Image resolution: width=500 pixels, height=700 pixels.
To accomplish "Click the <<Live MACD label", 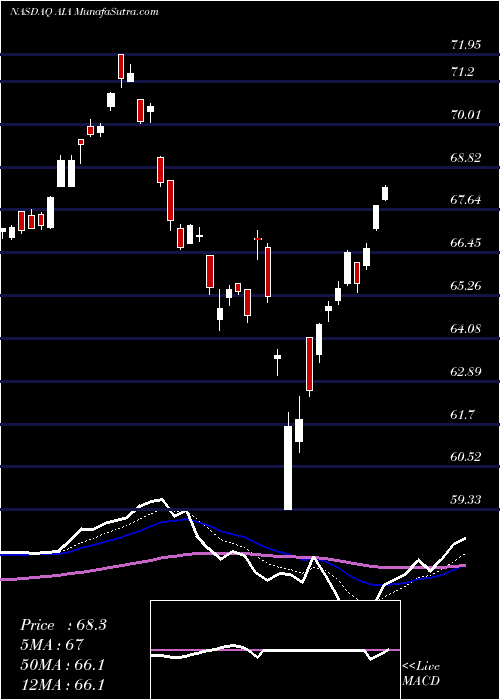I will [x=421, y=673].
